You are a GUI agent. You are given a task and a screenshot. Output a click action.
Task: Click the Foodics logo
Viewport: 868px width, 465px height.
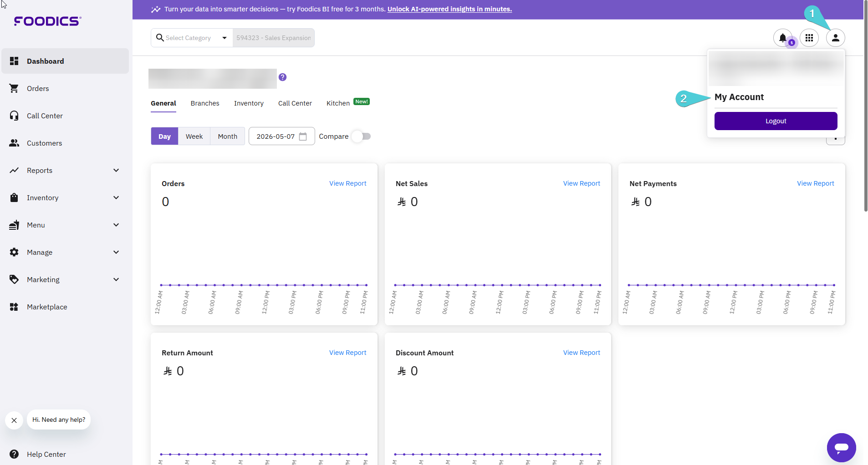pyautogui.click(x=48, y=21)
